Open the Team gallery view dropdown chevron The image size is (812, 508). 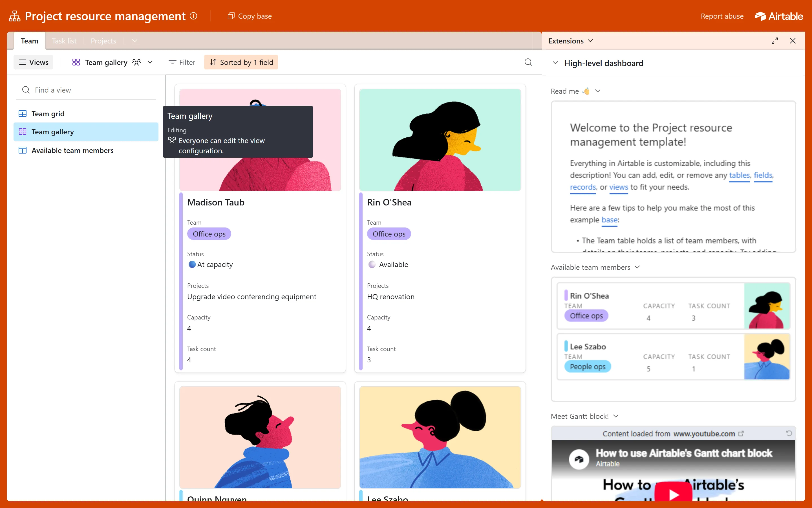[x=150, y=62]
